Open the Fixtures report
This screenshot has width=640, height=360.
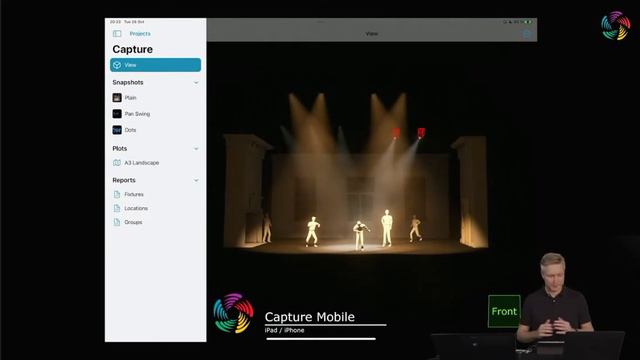(156, 194)
